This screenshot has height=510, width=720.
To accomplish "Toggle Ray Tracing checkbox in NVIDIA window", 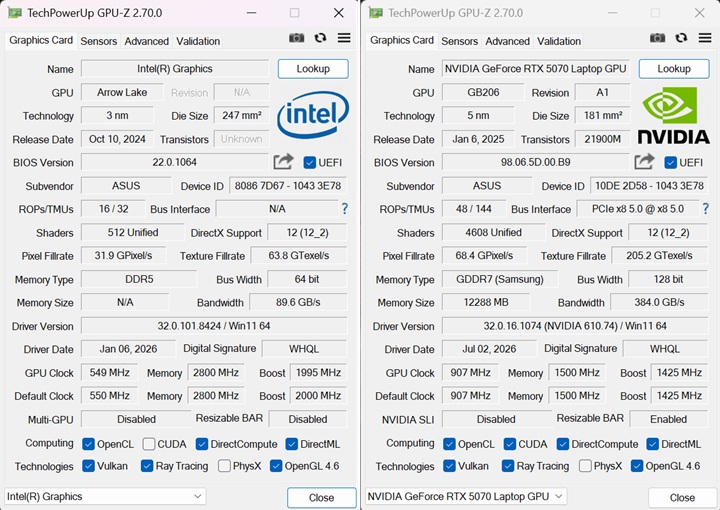I will pyautogui.click(x=508, y=466).
